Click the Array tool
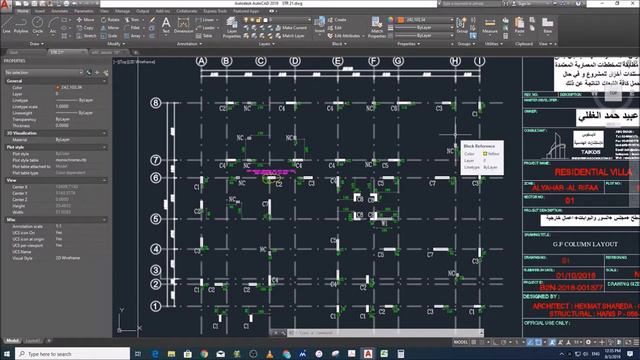 [x=133, y=36]
